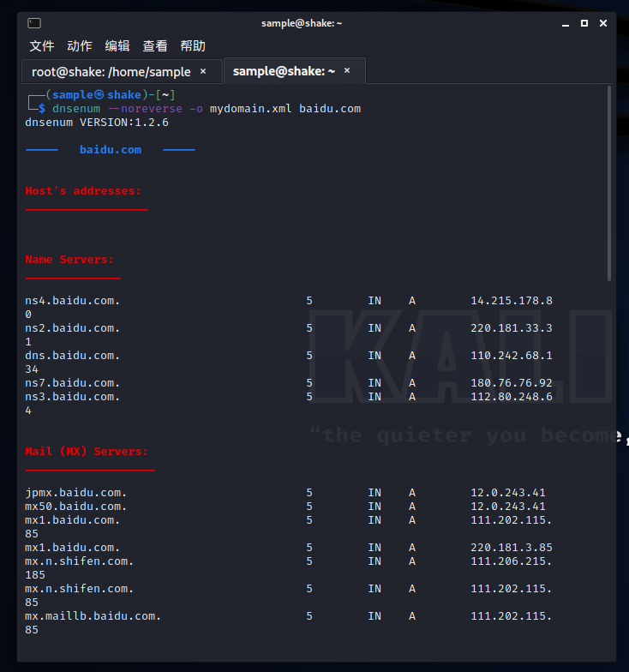This screenshot has height=672, width=629.
Task: Close the root@shake: /home/sample tab
Action: pos(203,71)
